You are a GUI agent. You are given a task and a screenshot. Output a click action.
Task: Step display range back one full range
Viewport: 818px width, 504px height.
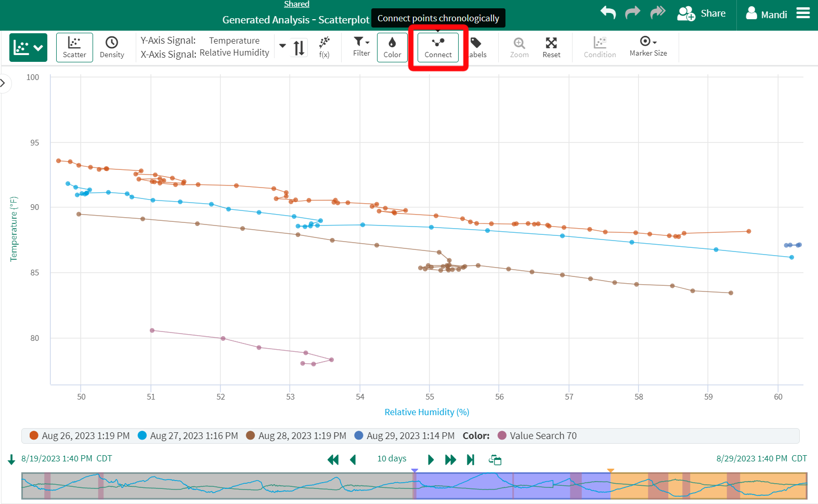click(333, 459)
